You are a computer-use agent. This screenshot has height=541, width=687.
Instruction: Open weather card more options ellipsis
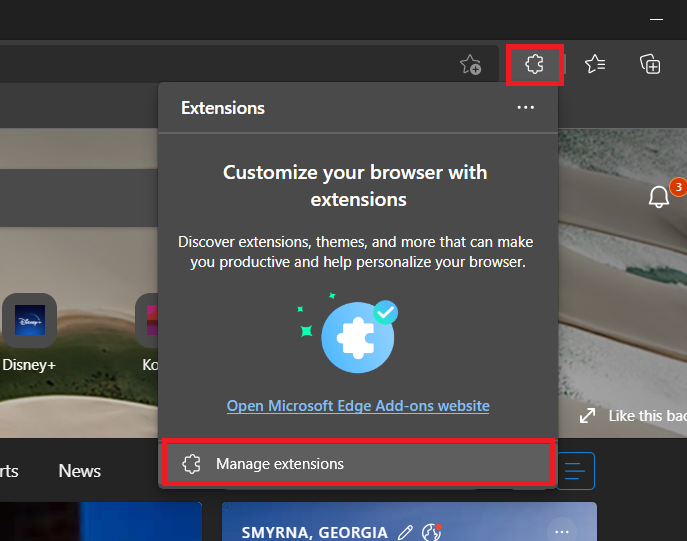(x=562, y=532)
